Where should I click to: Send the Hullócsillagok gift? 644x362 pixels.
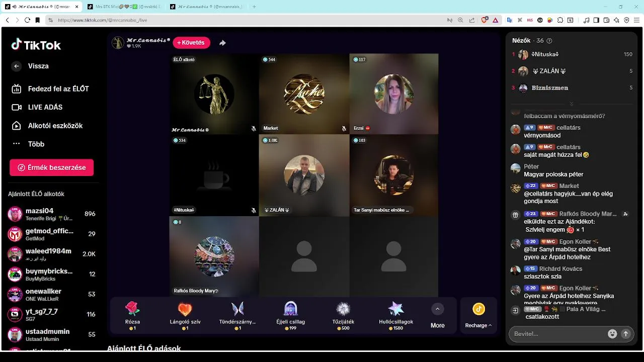(x=396, y=315)
